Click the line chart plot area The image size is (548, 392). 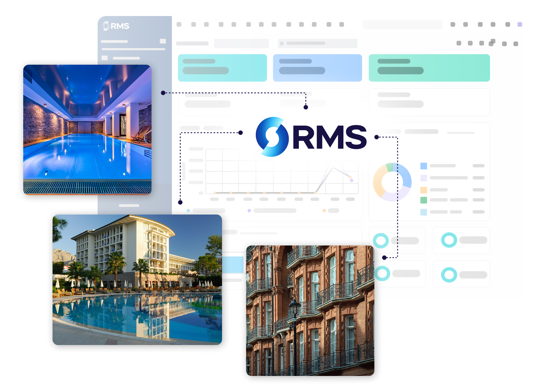pos(282,171)
